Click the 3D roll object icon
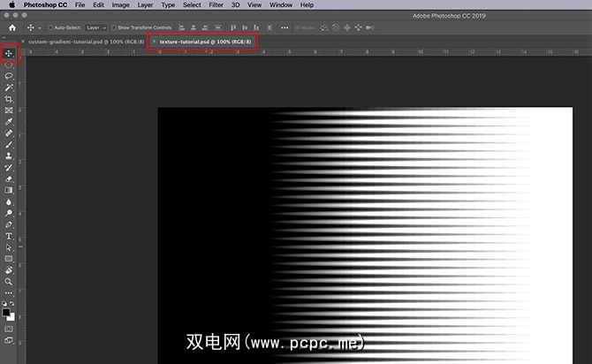The image size is (592, 364). [x=336, y=27]
